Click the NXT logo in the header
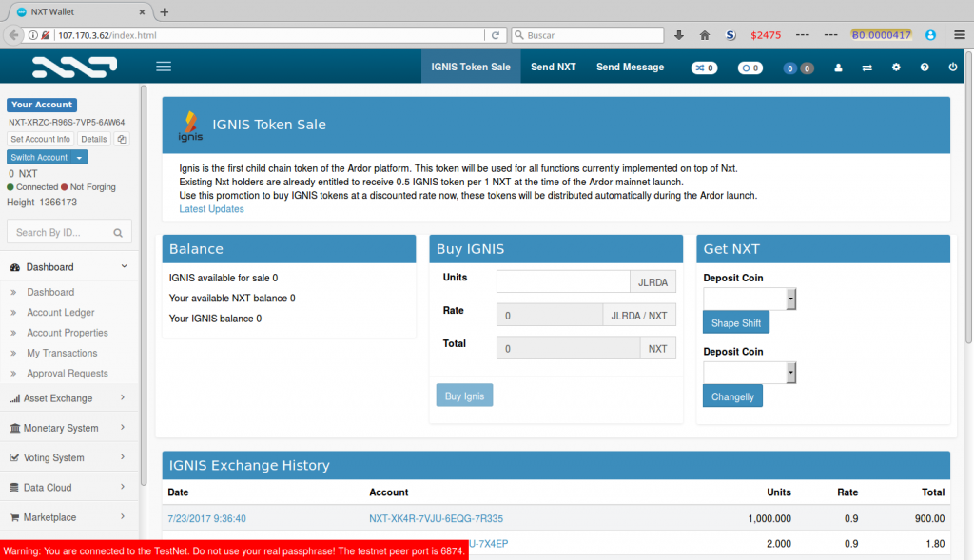Image resolution: width=974 pixels, height=560 pixels. point(74,68)
